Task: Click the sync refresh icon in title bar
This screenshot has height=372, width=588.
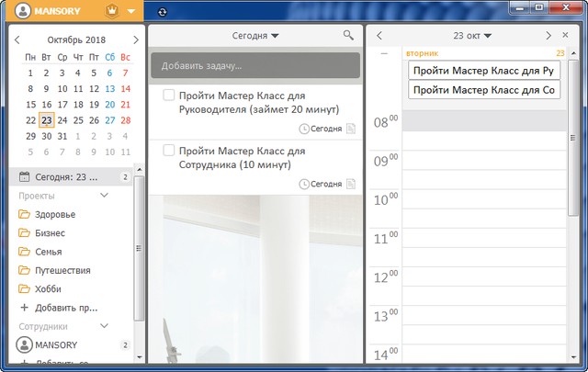Action: click(x=163, y=12)
